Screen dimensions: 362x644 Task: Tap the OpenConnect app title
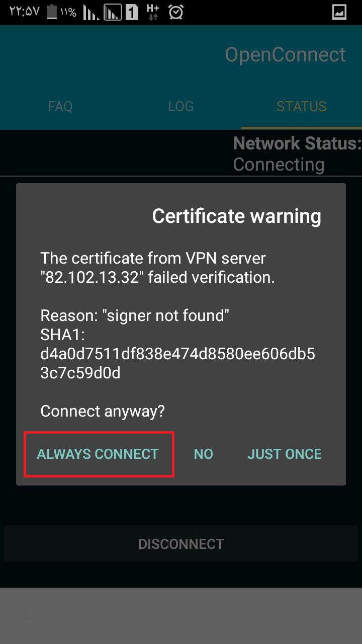pos(285,54)
